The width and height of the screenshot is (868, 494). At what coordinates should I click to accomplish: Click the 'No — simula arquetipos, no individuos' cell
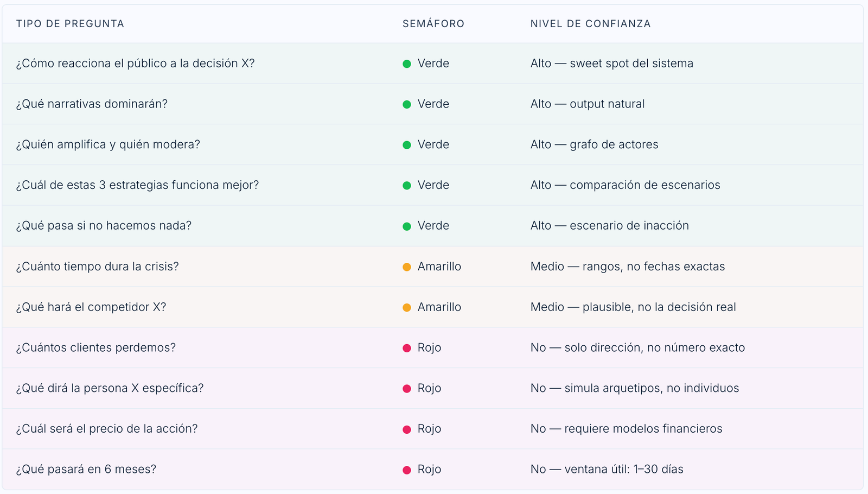(x=634, y=388)
